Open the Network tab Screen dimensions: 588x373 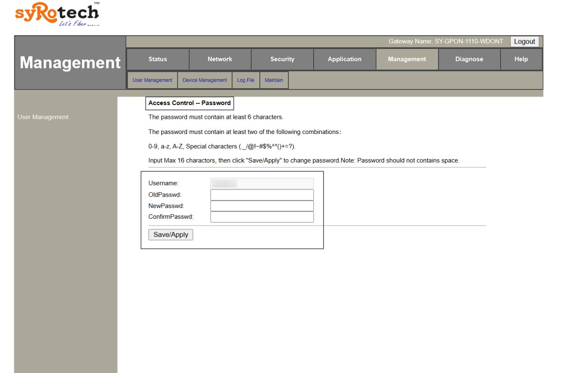(219, 59)
